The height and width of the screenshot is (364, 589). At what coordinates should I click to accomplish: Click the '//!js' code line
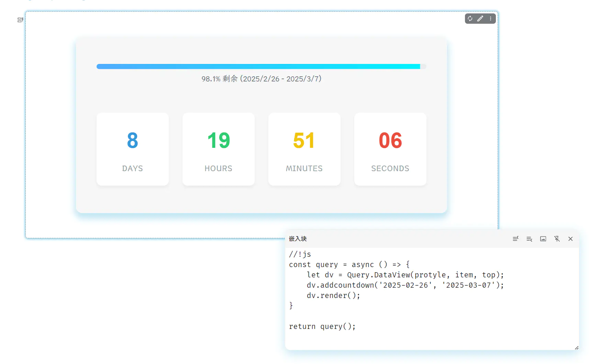(300, 254)
